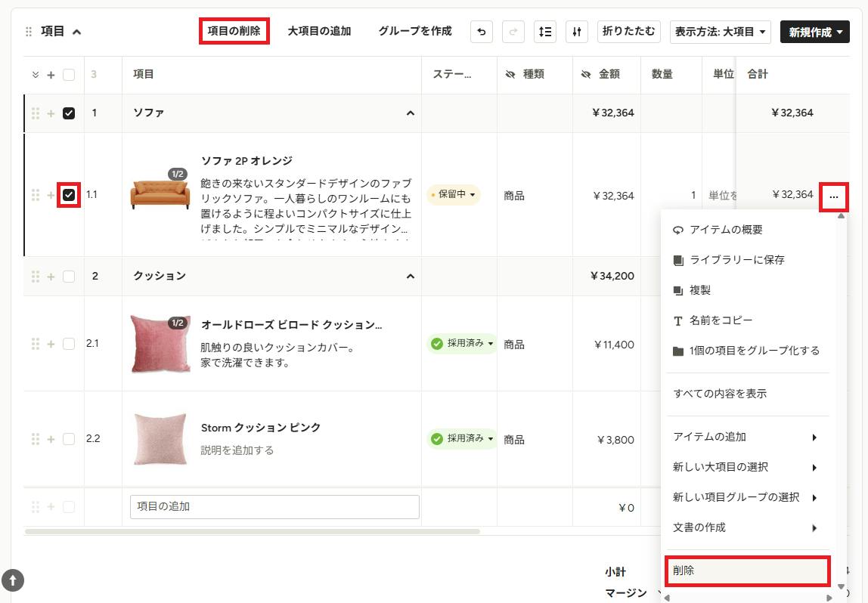Uncheck the ソファ section checkbox
Viewport: 868px width, 603px height.
(x=69, y=113)
